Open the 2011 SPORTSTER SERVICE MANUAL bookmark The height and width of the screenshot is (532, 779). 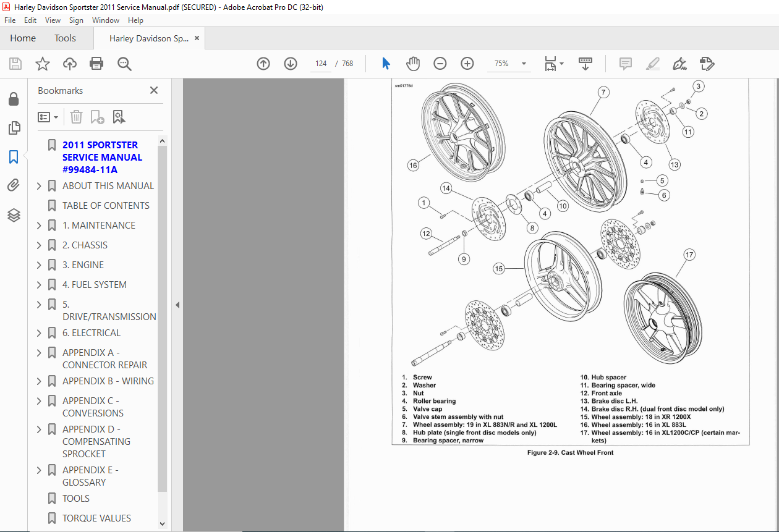coord(103,157)
